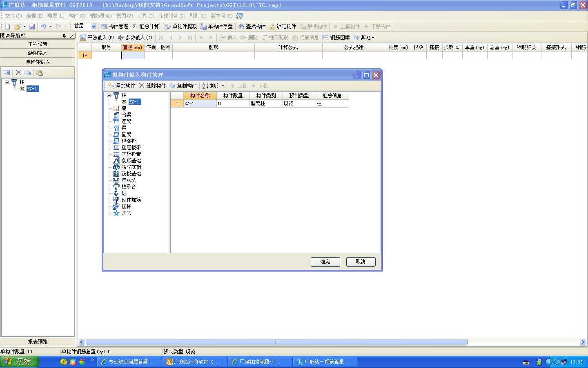Click 添加构件 in dialog toolbar
The image size is (588, 368).
point(121,86)
